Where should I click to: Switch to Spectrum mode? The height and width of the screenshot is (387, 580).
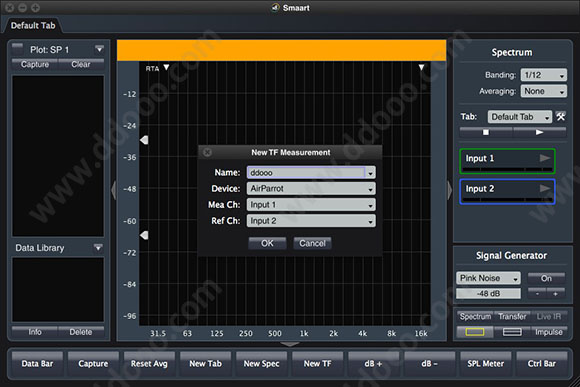click(475, 316)
